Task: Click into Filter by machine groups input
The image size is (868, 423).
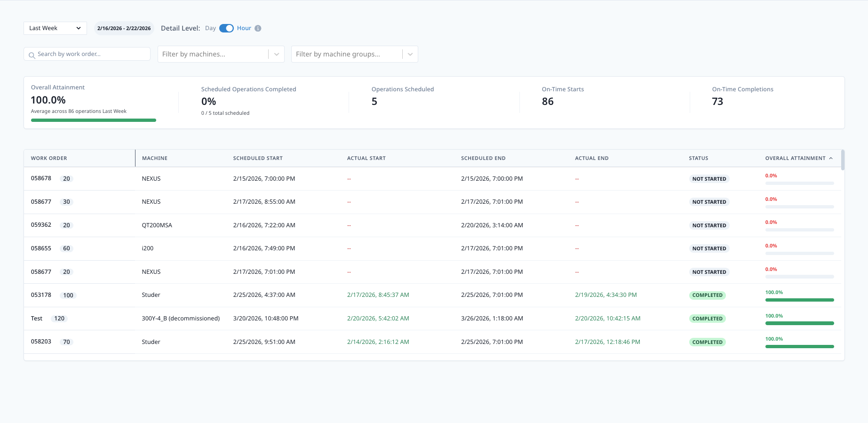Action: [x=347, y=54]
